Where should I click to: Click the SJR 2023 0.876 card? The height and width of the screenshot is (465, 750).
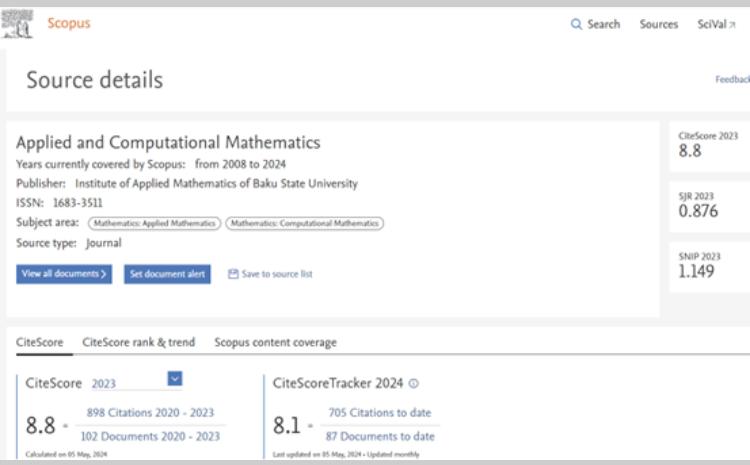coord(709,207)
